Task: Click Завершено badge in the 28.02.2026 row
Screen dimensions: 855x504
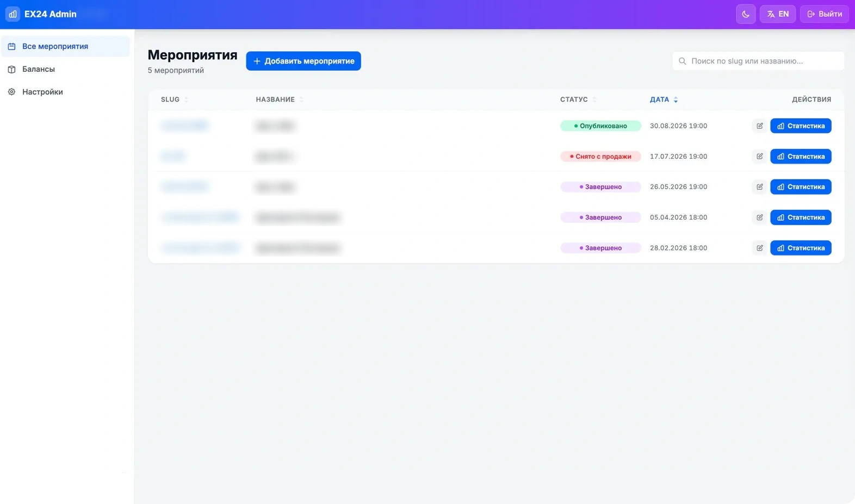Action: pyautogui.click(x=600, y=247)
